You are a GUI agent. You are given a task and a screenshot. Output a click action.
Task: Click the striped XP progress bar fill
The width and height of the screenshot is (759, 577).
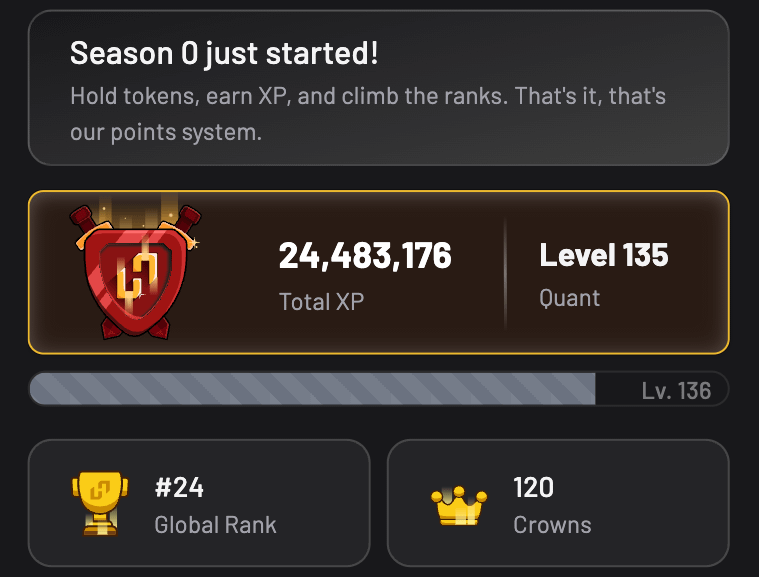313,389
